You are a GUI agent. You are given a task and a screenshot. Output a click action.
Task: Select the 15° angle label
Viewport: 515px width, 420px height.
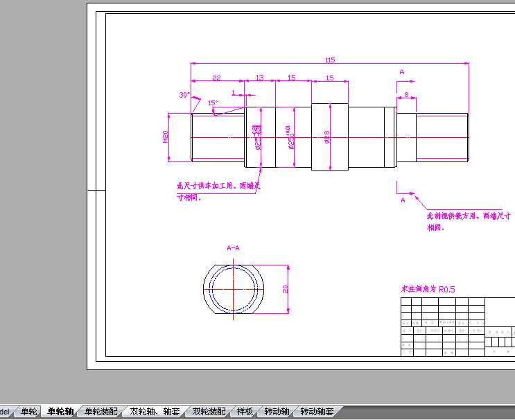(213, 103)
